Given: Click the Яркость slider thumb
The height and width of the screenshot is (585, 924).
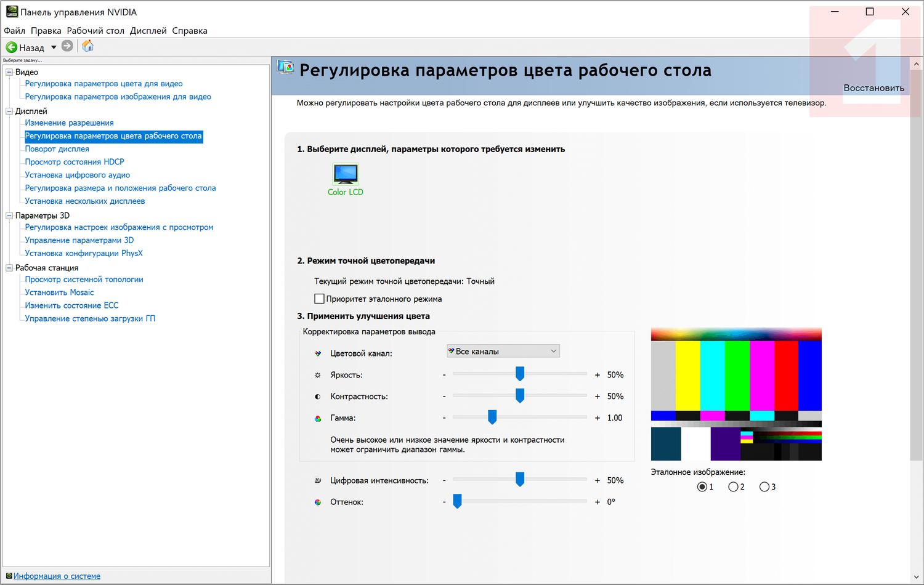Looking at the screenshot, I should [520, 374].
